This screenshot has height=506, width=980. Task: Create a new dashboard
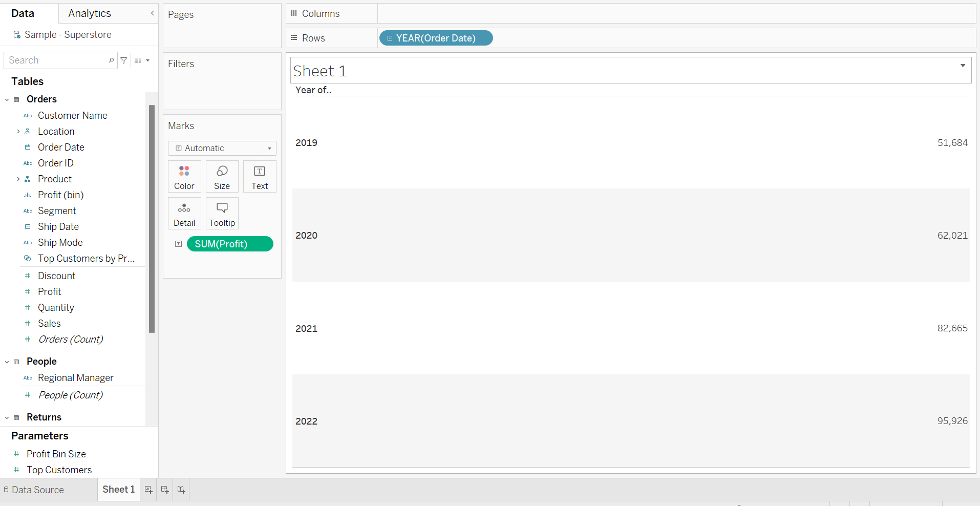(164, 489)
